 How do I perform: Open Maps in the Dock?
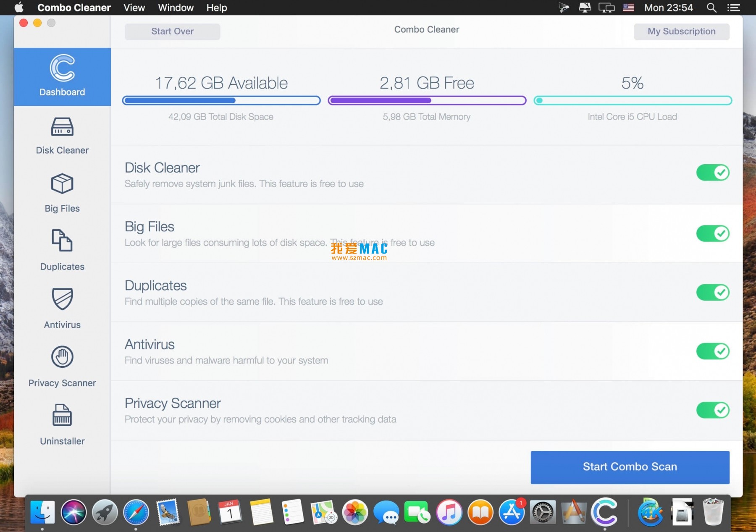[x=324, y=512]
